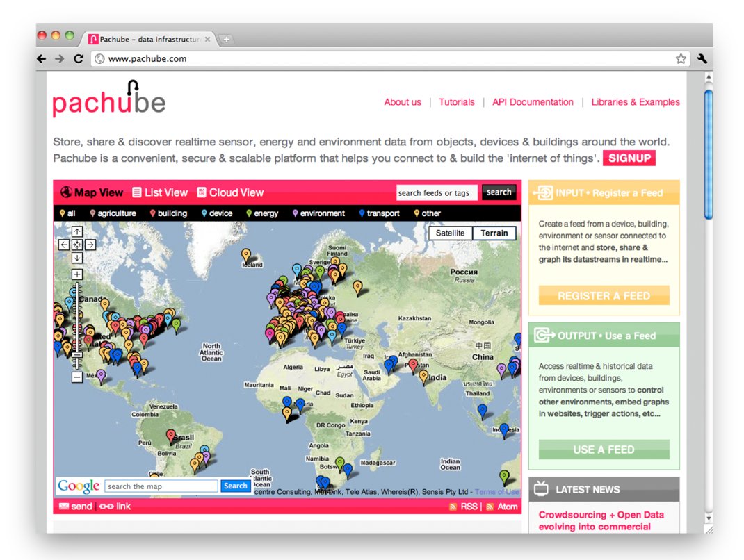Filter map by other tag
The height and width of the screenshot is (560, 744).
[427, 213]
